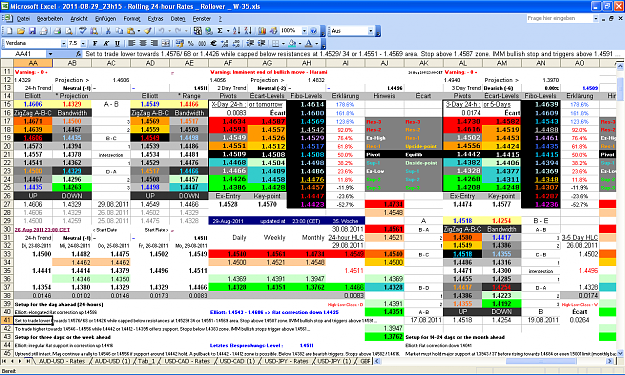Screen dimensions: 625x375
Task: Open the 'Aus' combo box dropdown
Action: click(x=371, y=31)
